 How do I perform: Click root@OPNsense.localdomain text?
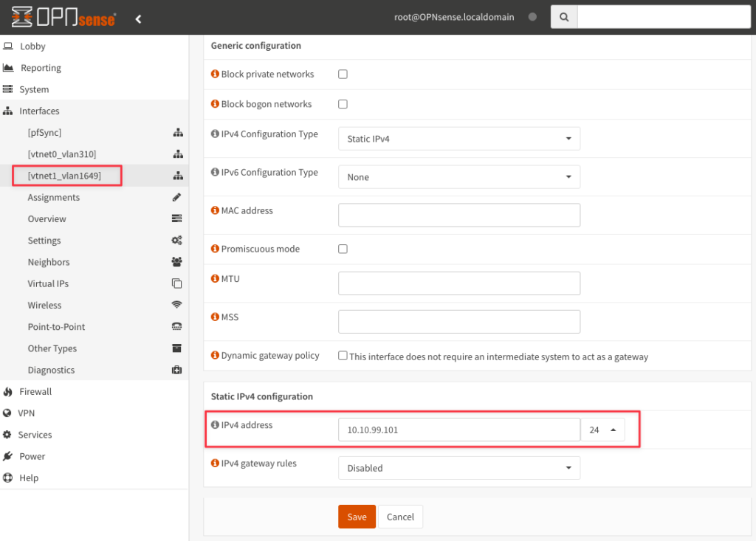pos(454,17)
